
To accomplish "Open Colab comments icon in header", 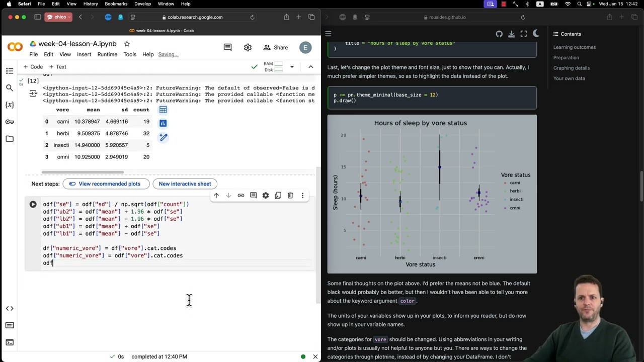I will pyautogui.click(x=227, y=47).
